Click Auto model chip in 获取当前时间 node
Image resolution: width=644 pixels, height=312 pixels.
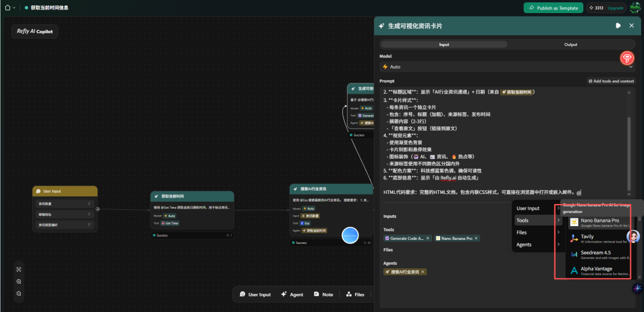[x=169, y=215]
